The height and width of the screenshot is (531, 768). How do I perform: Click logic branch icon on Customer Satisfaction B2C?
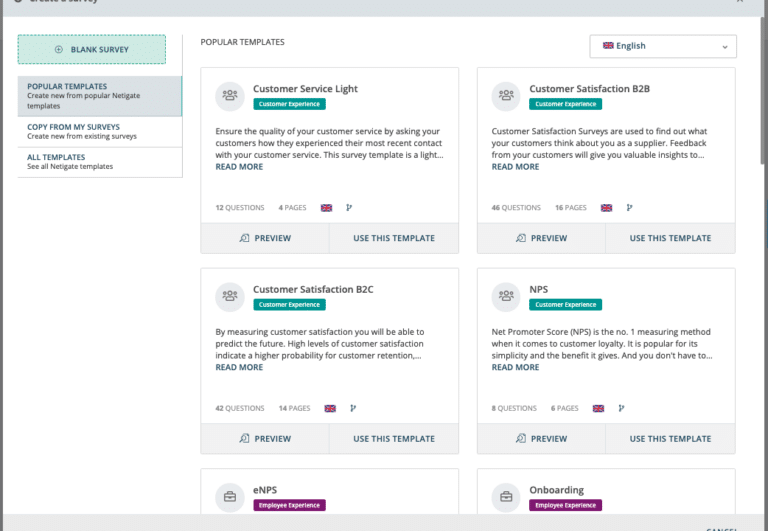click(x=353, y=408)
